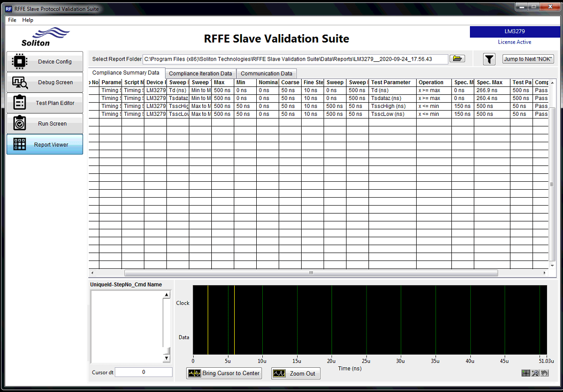Click Jump to Next "NOK" button
Screen dimensions: 563x392
point(527,59)
